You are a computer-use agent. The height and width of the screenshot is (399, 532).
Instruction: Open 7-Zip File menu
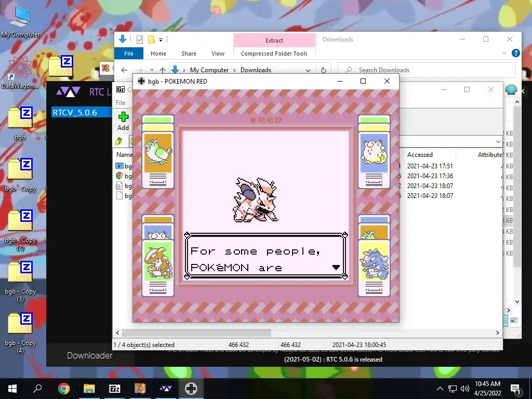tap(121, 102)
